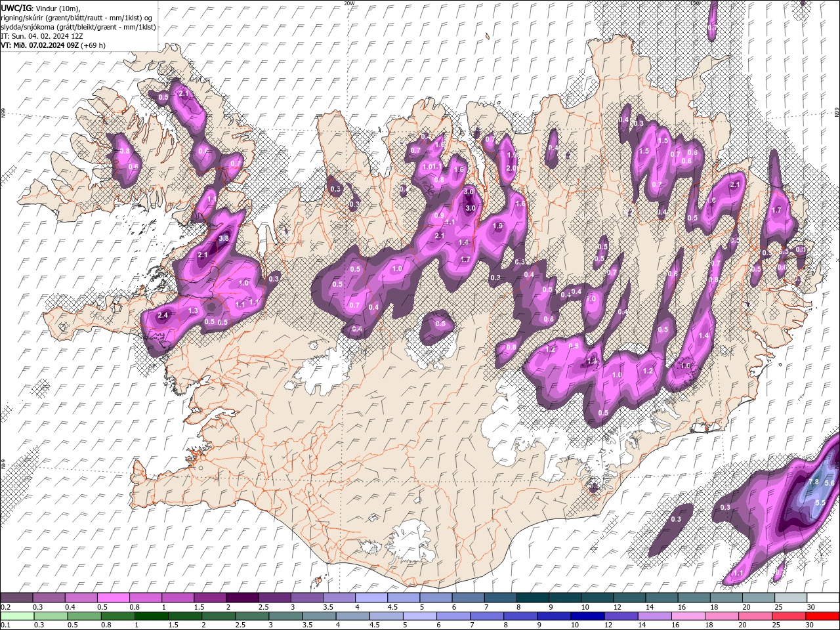Click the pale periwinkle 4 swatch in upper legend

pyautogui.click(x=371, y=598)
